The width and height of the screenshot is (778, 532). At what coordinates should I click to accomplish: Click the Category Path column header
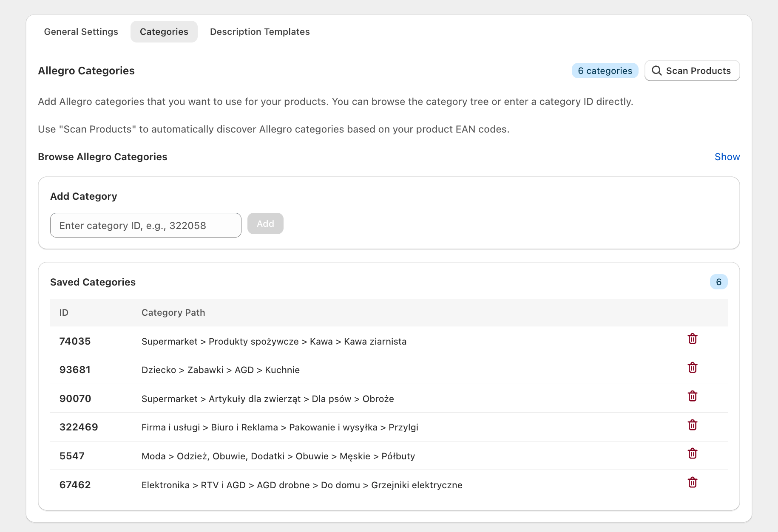pos(173,313)
